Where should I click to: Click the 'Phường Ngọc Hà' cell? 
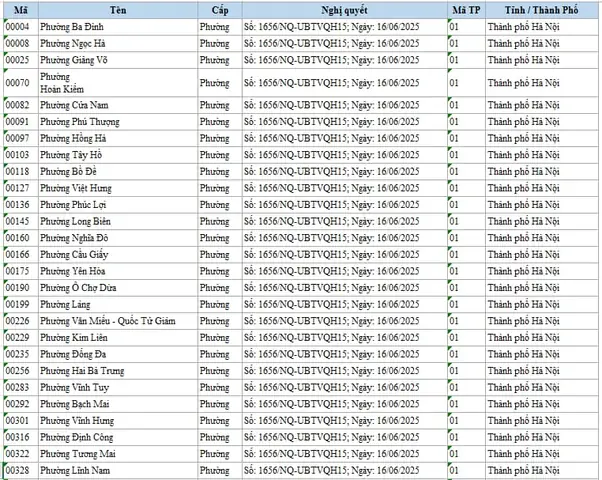[118, 43]
